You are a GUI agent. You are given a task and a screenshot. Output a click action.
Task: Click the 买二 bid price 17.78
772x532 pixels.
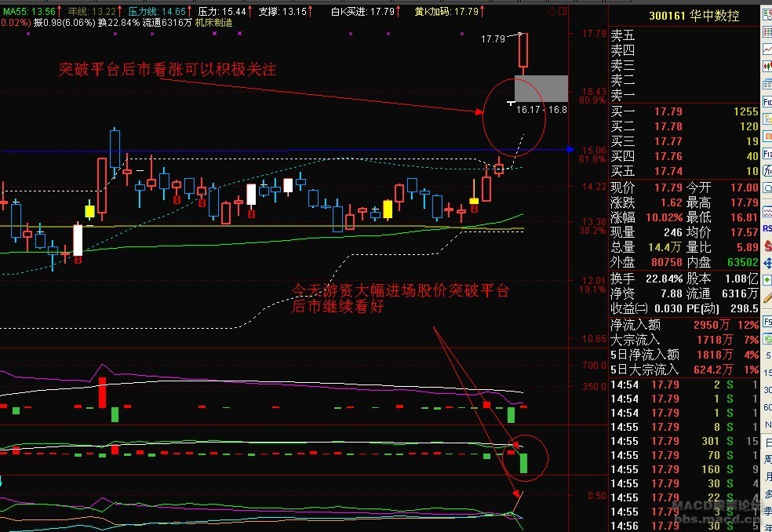tap(668, 126)
